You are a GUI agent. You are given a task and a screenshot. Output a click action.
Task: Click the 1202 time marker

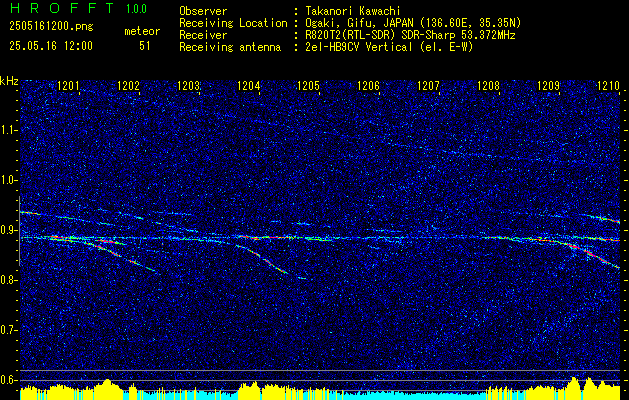click(x=128, y=85)
